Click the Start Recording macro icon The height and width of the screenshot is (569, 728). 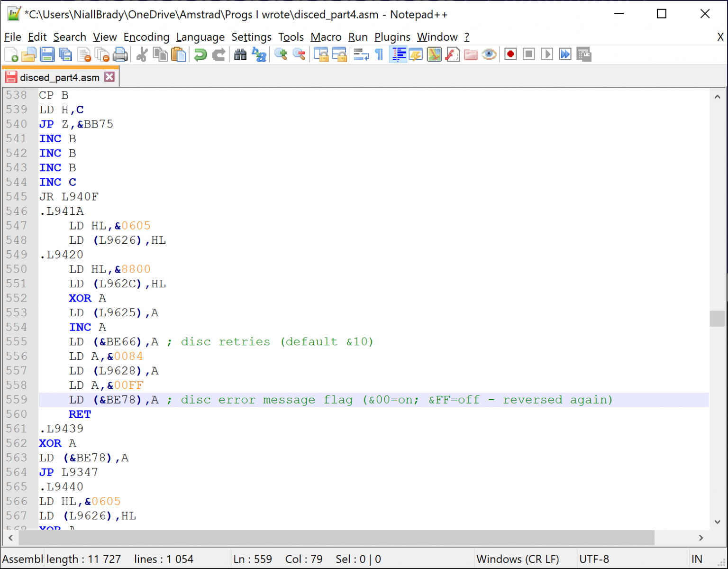[x=510, y=55]
